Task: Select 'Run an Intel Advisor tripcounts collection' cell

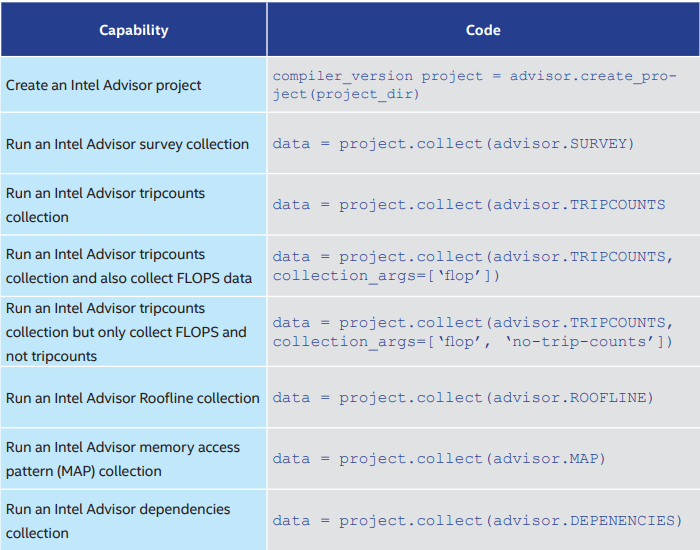Action: 133,205
